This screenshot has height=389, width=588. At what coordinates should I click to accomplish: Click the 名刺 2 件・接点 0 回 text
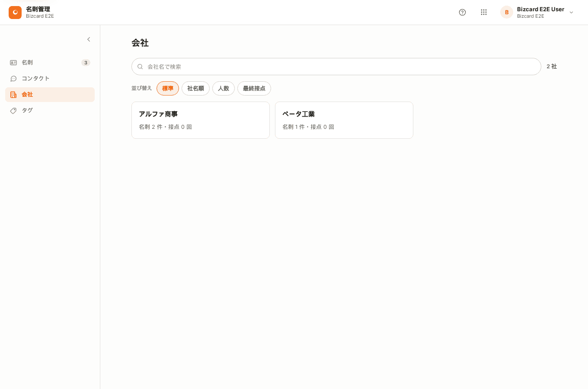coord(165,127)
